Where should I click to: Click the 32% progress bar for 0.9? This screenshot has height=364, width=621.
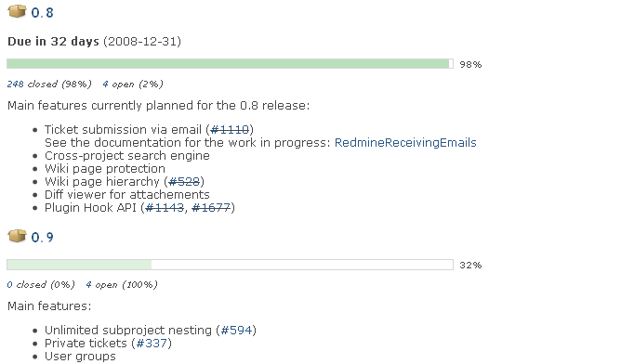pos(231,265)
